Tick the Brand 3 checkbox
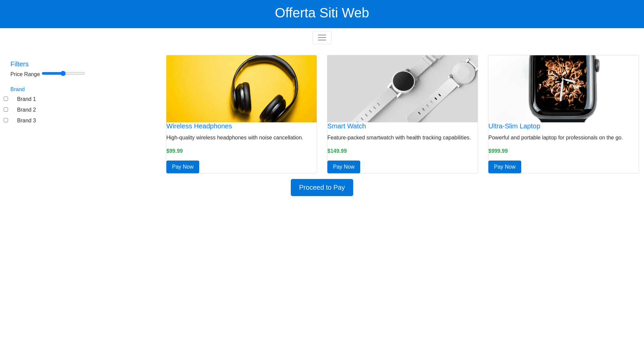 (6, 120)
